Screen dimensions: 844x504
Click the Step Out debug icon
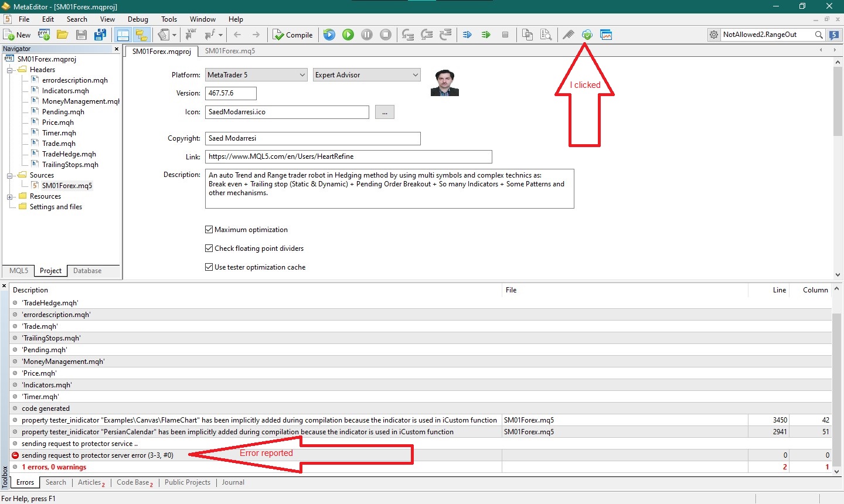[x=445, y=35]
